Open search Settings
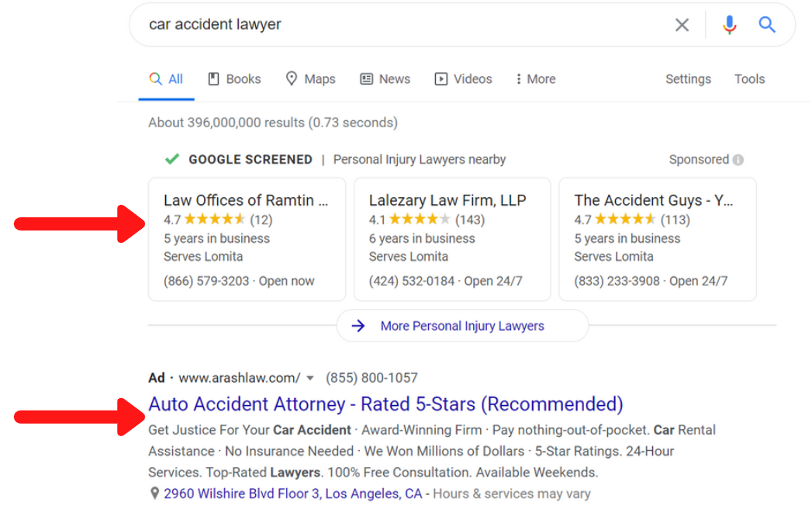This screenshot has width=812, height=506. point(688,79)
